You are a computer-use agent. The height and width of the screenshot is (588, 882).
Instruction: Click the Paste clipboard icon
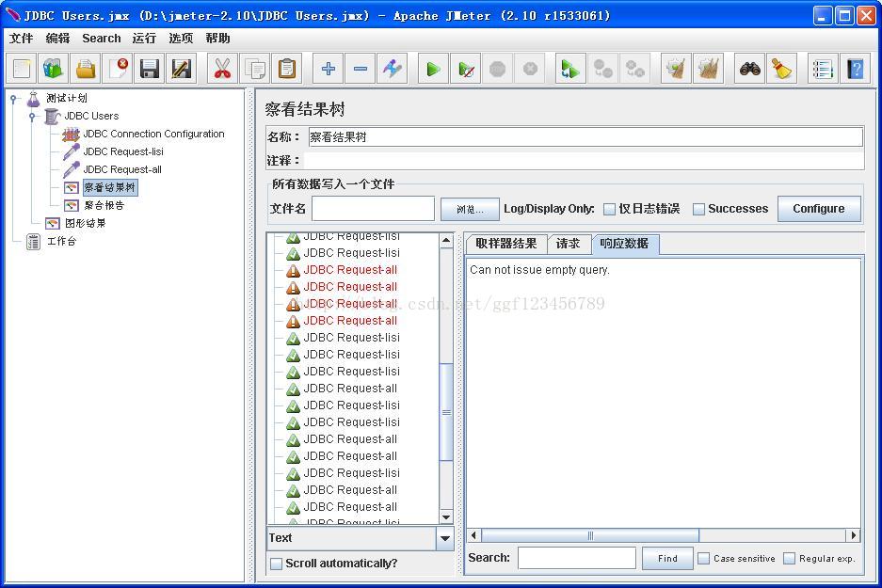286,69
